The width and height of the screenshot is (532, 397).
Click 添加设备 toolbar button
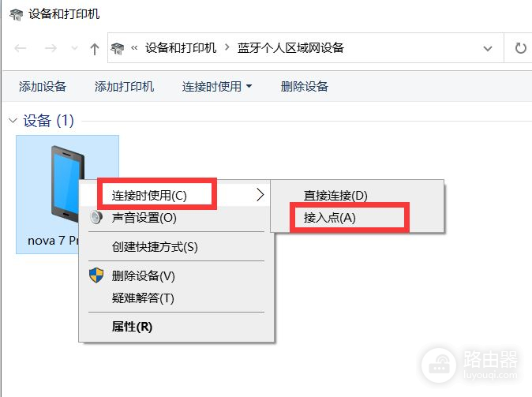tap(43, 87)
